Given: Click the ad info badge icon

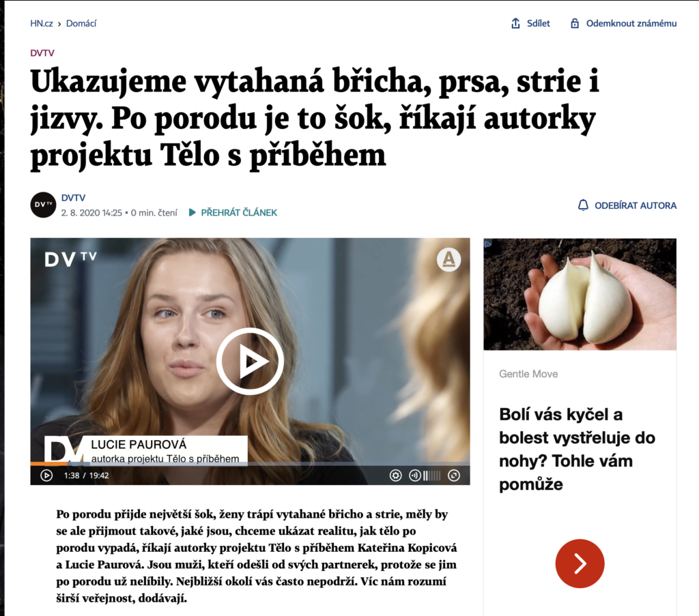Looking at the screenshot, I should pyautogui.click(x=487, y=244).
